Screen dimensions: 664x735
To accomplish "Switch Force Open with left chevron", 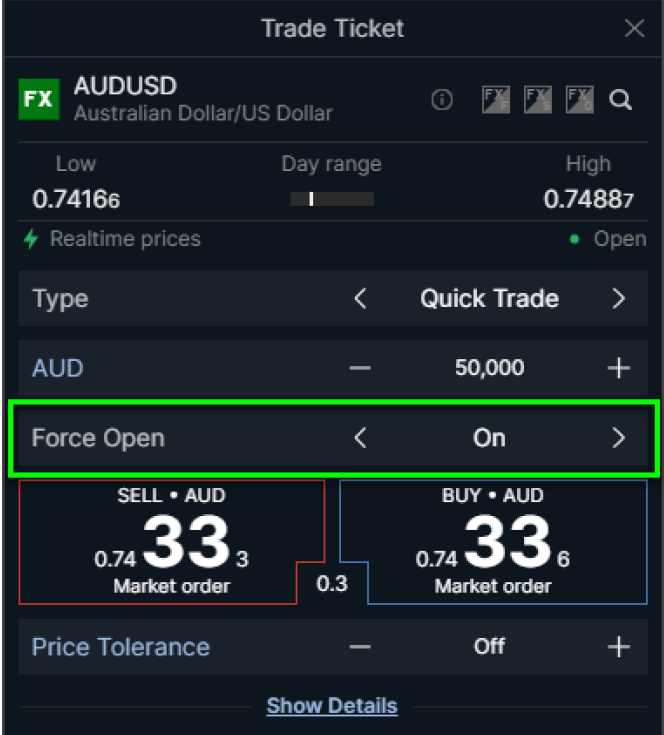I will (x=360, y=438).
